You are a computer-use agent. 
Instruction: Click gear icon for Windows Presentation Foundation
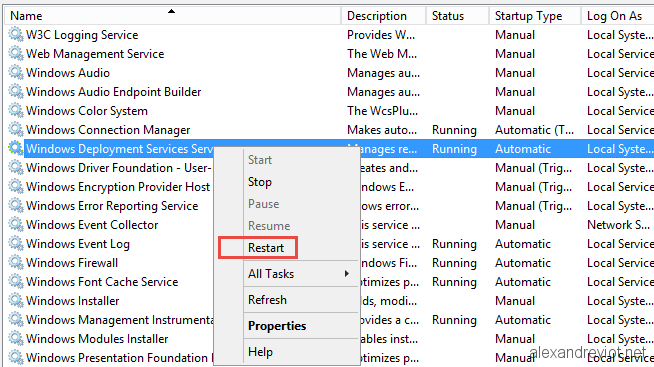16,357
